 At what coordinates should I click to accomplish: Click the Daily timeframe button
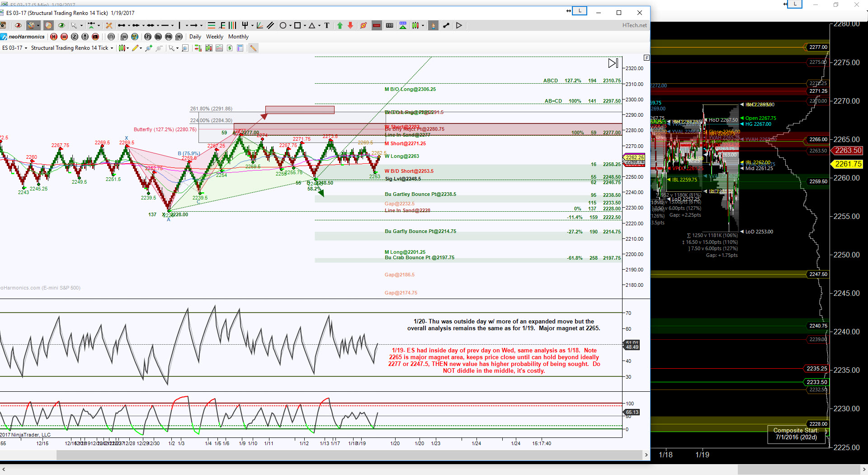pos(195,37)
